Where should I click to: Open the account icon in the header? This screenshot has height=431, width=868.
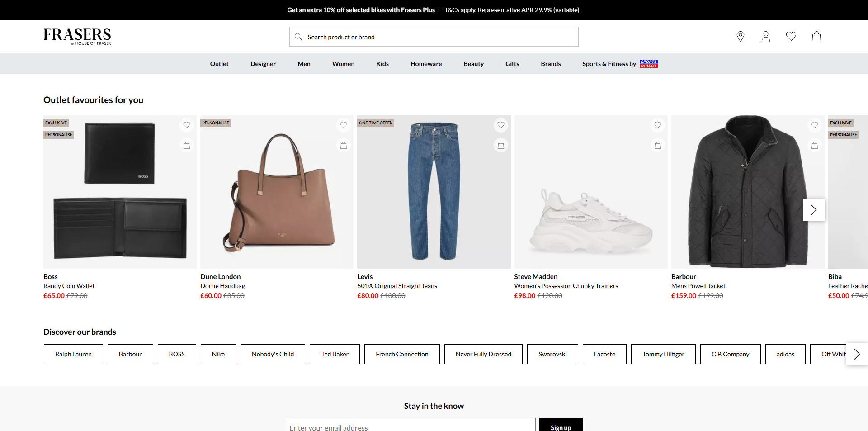(x=765, y=37)
